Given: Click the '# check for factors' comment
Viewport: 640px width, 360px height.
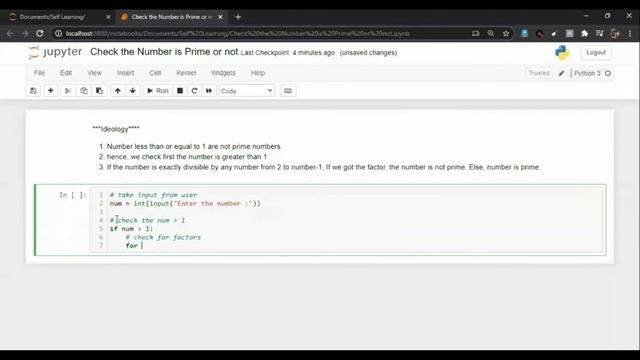Looking at the screenshot, I should [163, 237].
